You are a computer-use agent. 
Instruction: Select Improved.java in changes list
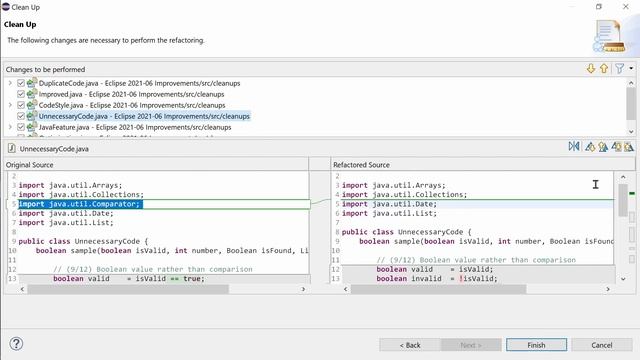(x=131, y=94)
